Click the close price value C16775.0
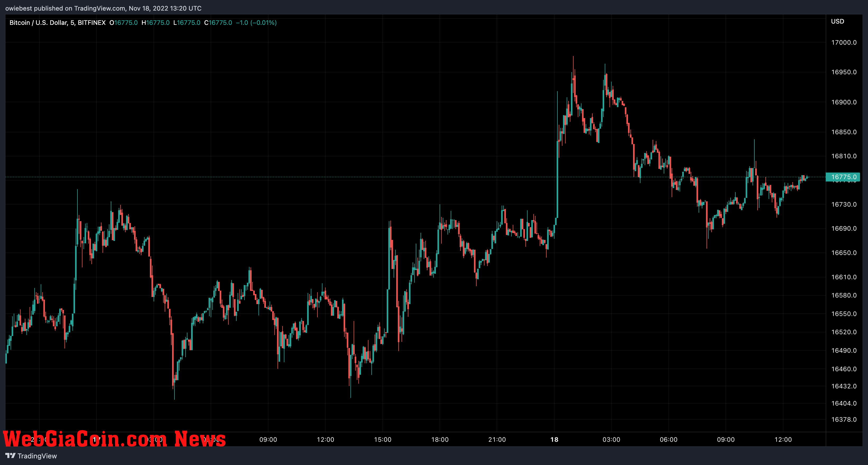868x465 pixels. click(218, 22)
